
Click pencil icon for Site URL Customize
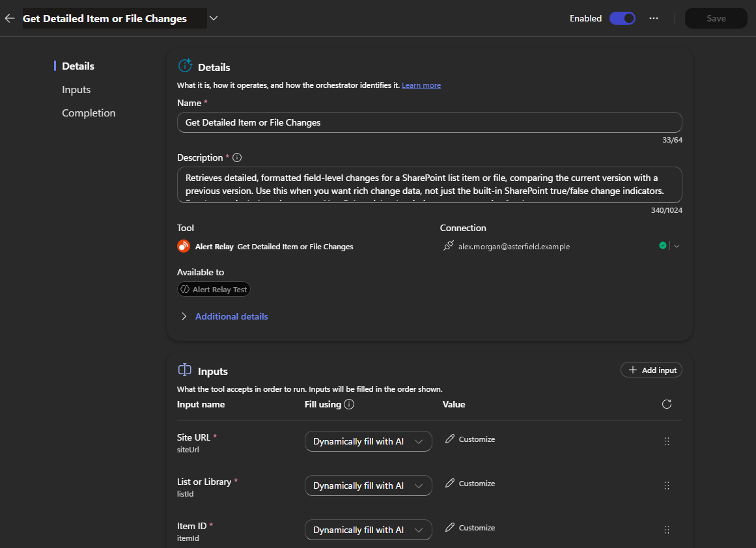pos(450,439)
